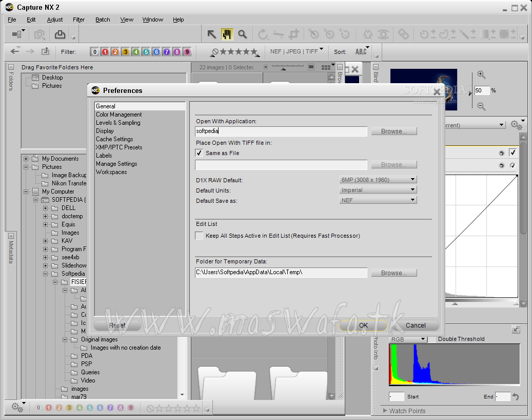Open the NEF | JPEG | TIFF filter dropdown
The height and width of the screenshot is (420, 532).
(x=296, y=51)
